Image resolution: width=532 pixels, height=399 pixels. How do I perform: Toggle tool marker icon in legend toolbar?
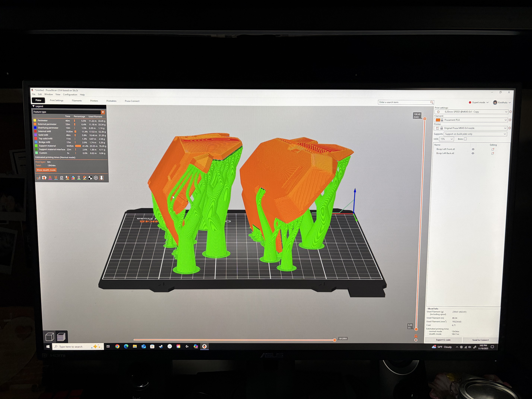click(102, 178)
